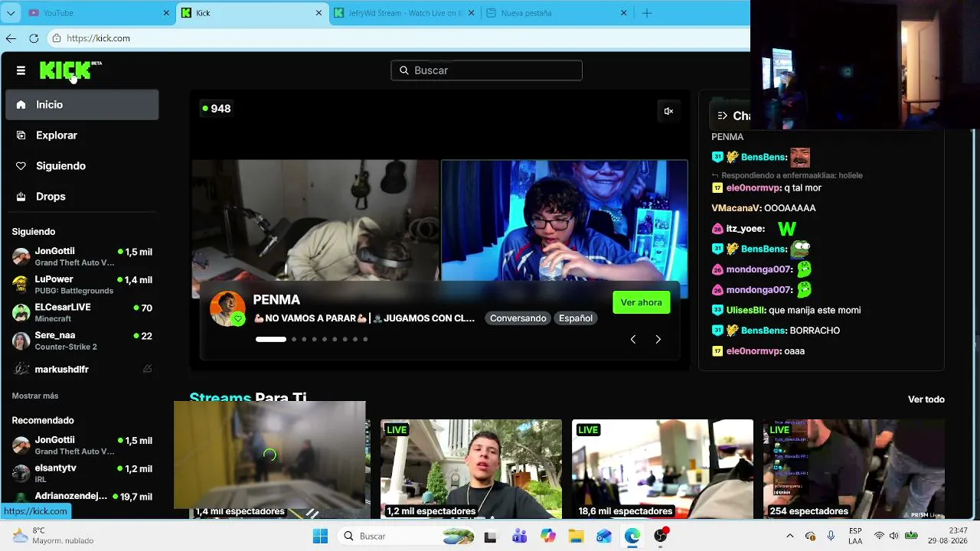The image size is (980, 551).
Task: Open Outlook from the taskbar
Action: [604, 536]
